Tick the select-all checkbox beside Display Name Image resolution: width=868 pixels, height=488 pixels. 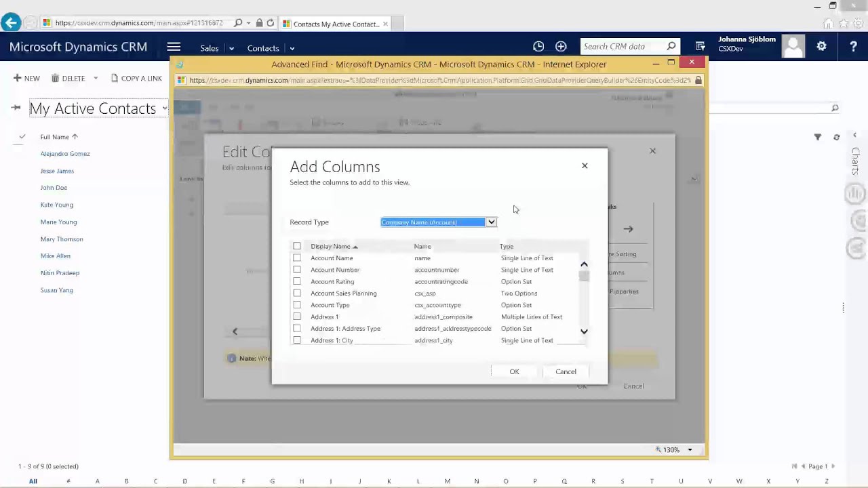click(297, 246)
